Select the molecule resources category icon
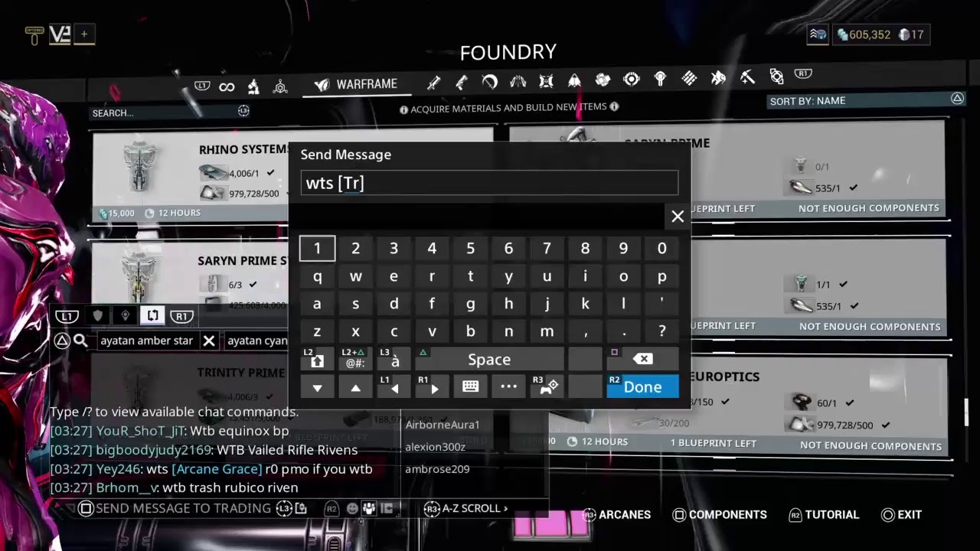980x551 pixels. (x=280, y=86)
